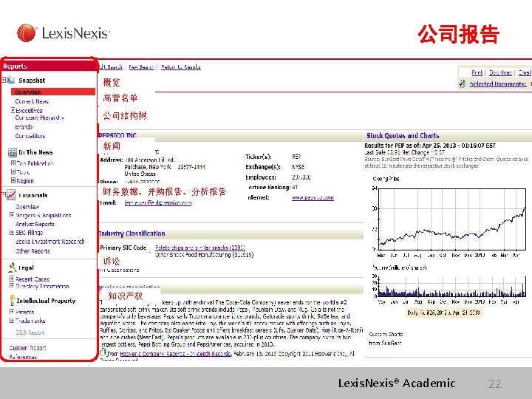The height and width of the screenshot is (399, 532).
Task: Collapse the Financials section
Action: coord(4,195)
